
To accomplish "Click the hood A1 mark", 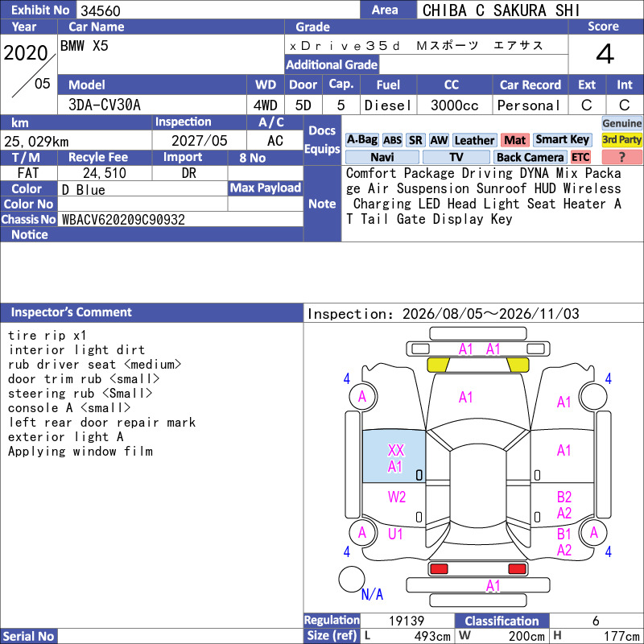I will click(465, 397).
